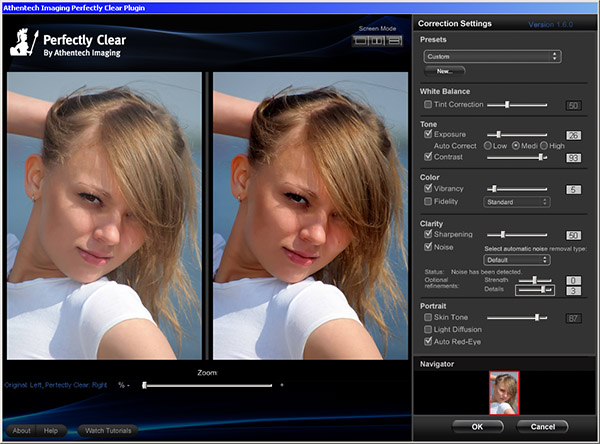Select the High auto correct radio button
The height and width of the screenshot is (444, 600).
click(x=543, y=145)
